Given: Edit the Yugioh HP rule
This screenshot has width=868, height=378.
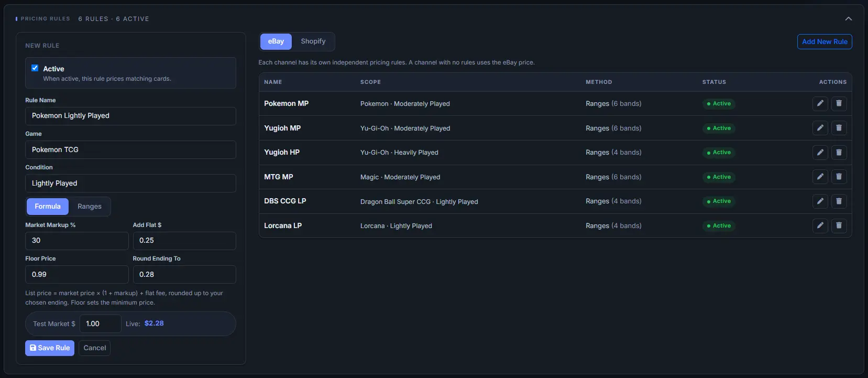Looking at the screenshot, I should 820,152.
